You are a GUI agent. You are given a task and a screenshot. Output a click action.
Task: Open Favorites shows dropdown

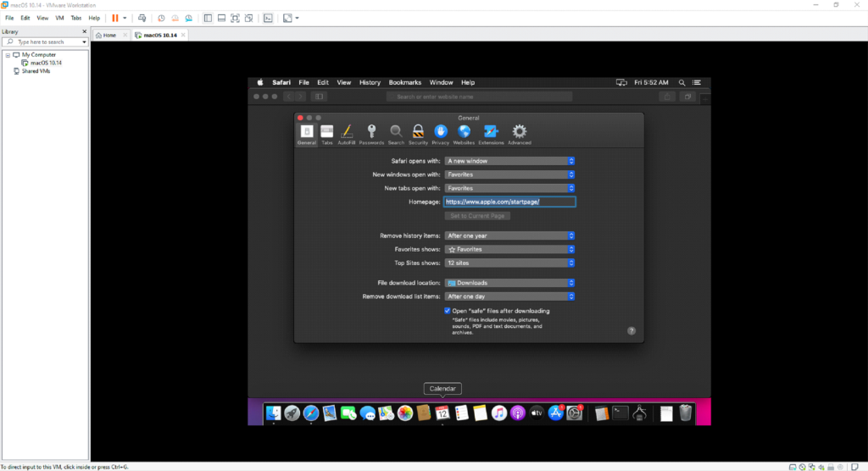(509, 250)
